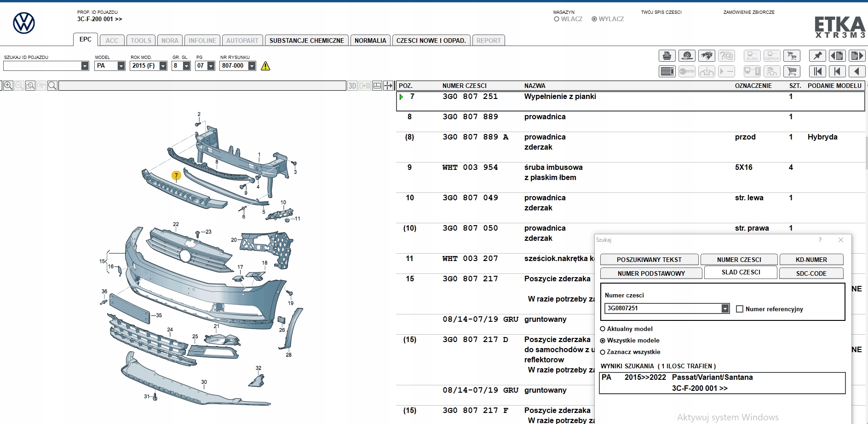Viewport: 868px width, 424px height.
Task: Open the binoculars search tool
Action: [x=706, y=56]
